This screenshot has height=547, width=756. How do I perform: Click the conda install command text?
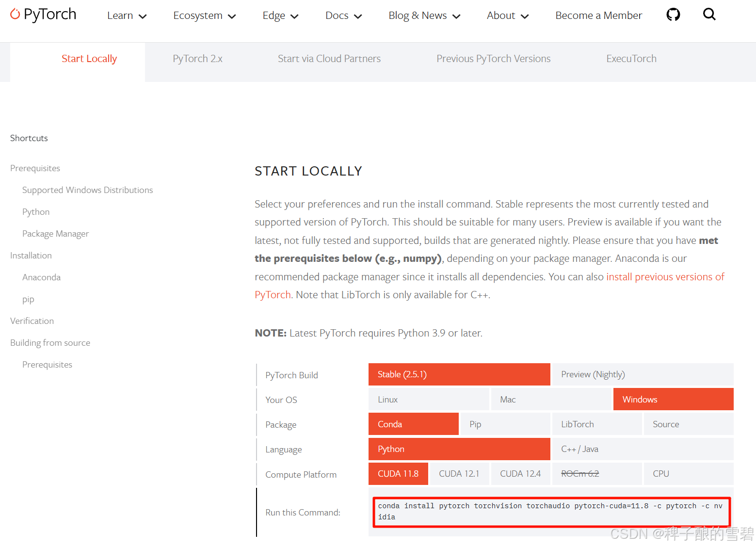coord(550,511)
